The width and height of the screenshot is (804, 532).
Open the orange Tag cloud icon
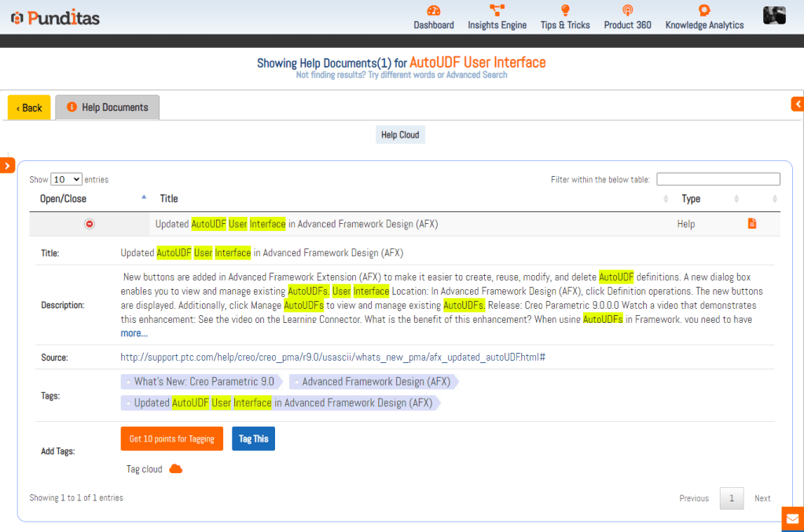click(x=176, y=469)
